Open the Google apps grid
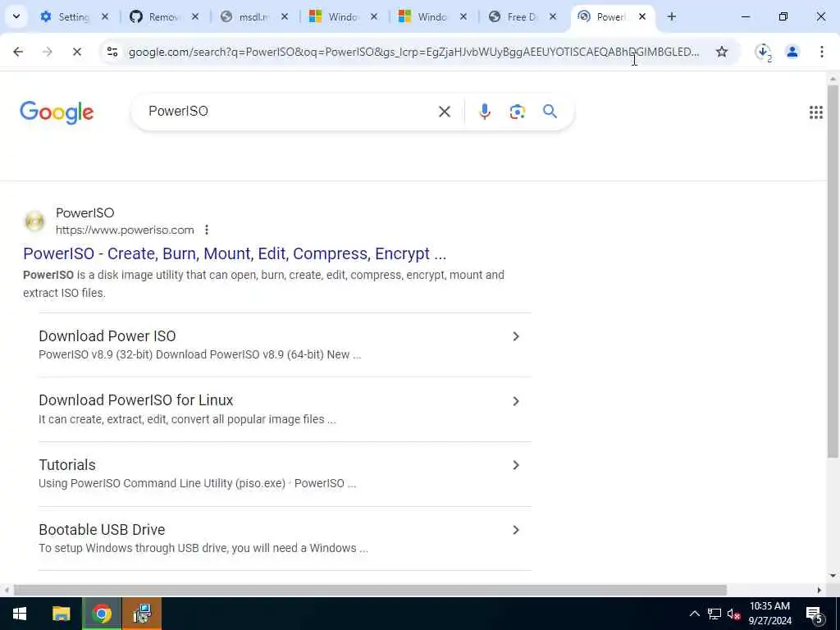 click(x=816, y=112)
